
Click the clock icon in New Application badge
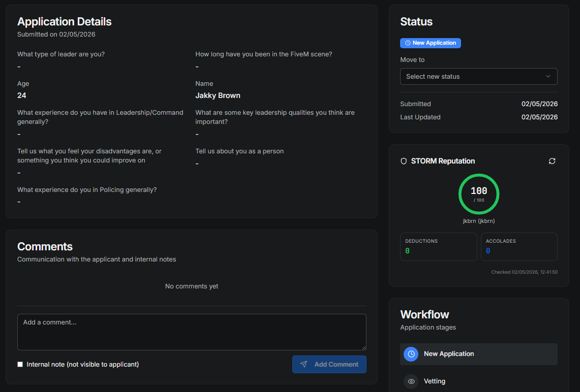click(408, 43)
